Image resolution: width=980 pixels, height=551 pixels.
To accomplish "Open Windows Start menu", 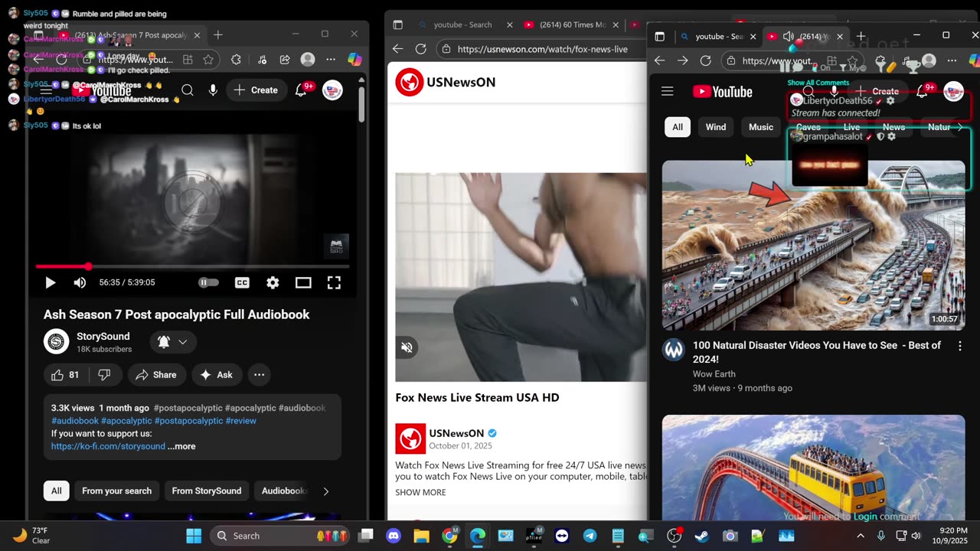I will click(x=194, y=536).
